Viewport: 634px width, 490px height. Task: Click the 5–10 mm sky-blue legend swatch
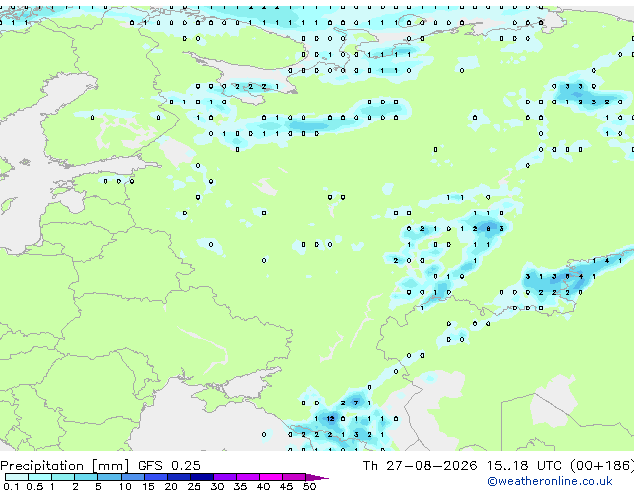(109, 477)
